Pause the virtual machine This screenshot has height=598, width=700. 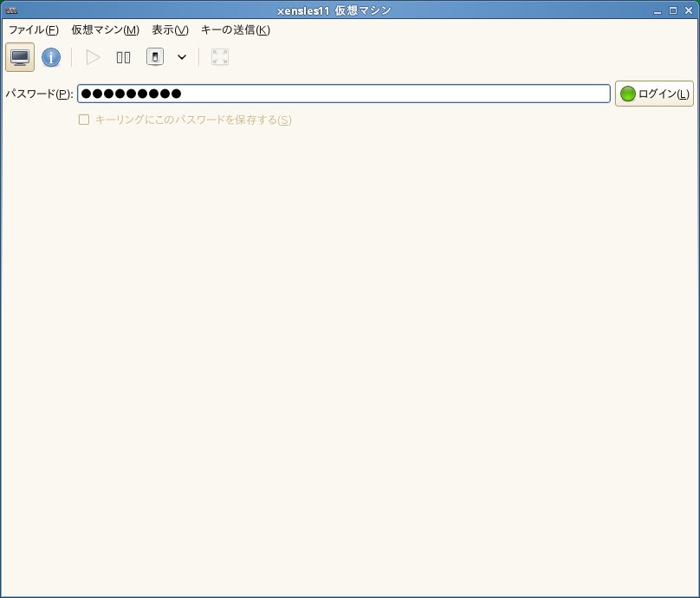(123, 57)
